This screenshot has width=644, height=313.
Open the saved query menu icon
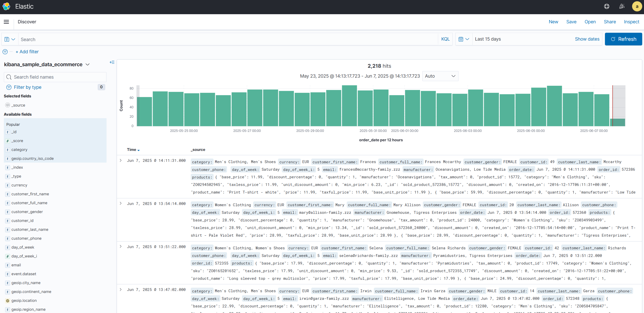coord(10,39)
